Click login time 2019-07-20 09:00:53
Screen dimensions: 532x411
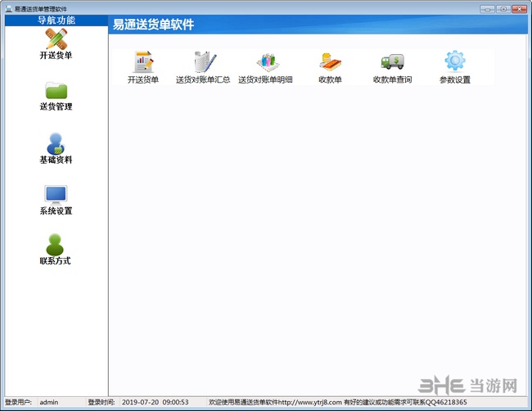point(155,402)
